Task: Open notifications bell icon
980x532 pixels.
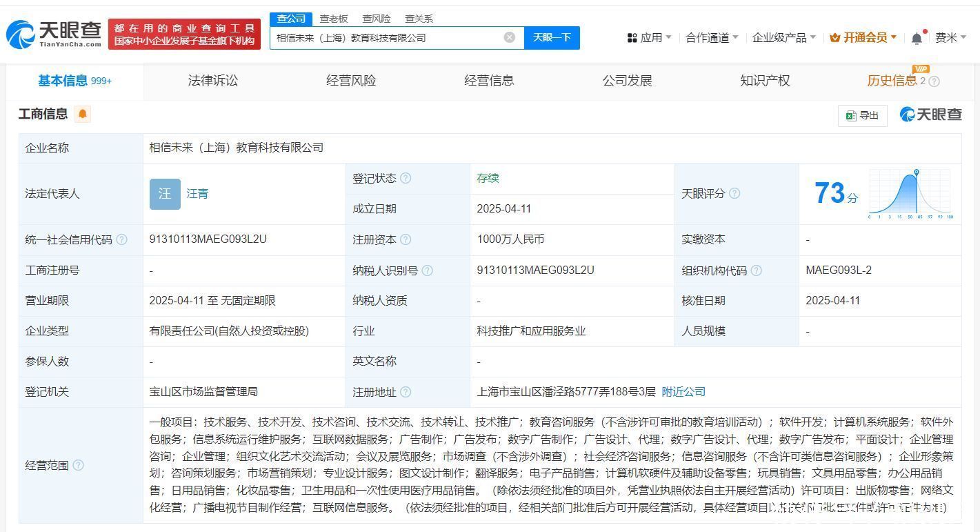Action: (x=917, y=38)
